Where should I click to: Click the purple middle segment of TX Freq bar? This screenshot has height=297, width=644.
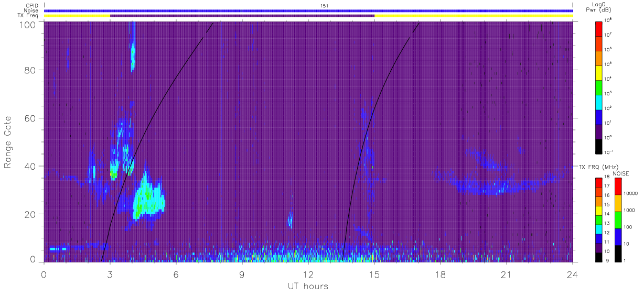point(242,16)
